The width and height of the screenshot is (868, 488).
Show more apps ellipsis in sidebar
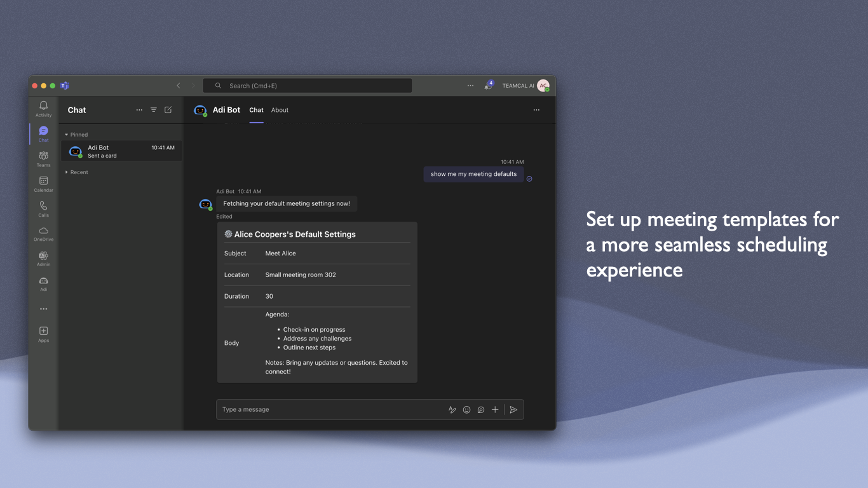pyautogui.click(x=43, y=309)
